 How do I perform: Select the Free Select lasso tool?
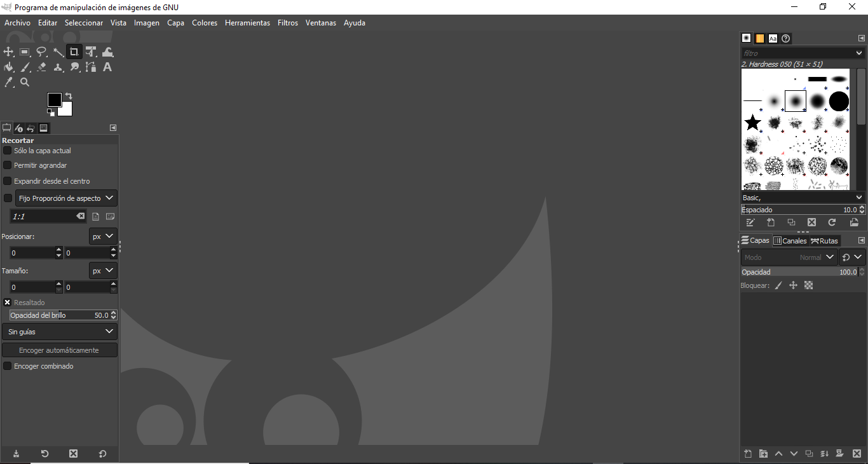pyautogui.click(x=41, y=52)
